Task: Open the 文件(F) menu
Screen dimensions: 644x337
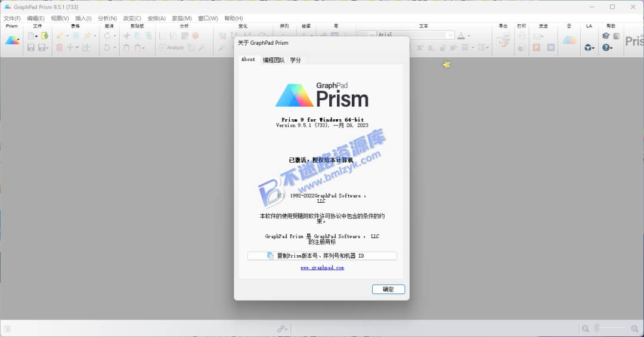Action: [12, 18]
